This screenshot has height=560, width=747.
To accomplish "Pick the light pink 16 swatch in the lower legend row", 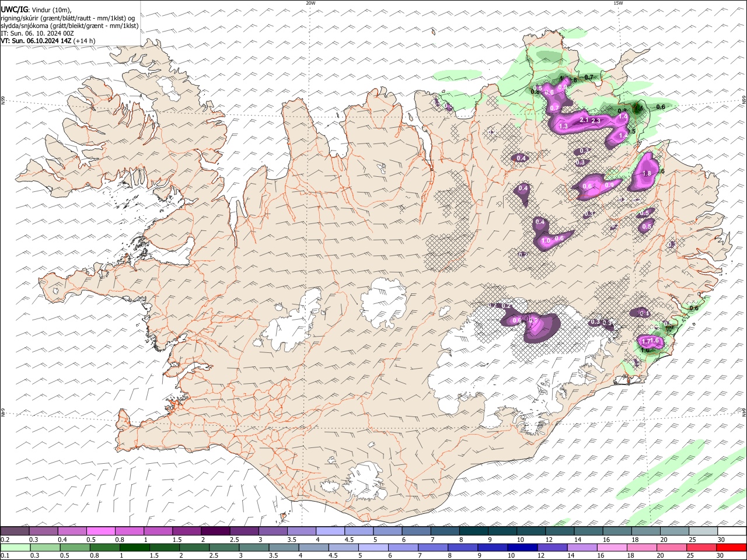I will (612, 548).
